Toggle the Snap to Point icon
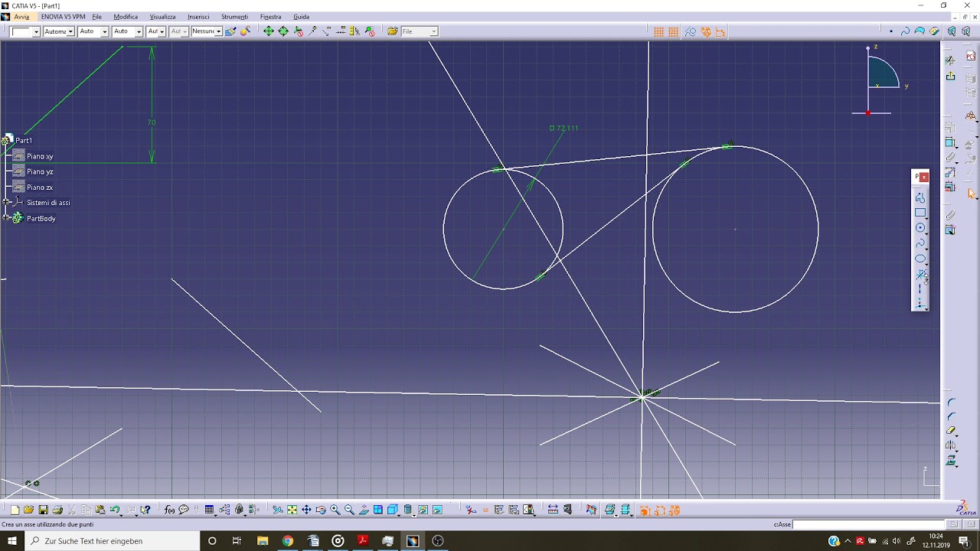Viewport: 980px width, 551px height. pyautogui.click(x=674, y=32)
